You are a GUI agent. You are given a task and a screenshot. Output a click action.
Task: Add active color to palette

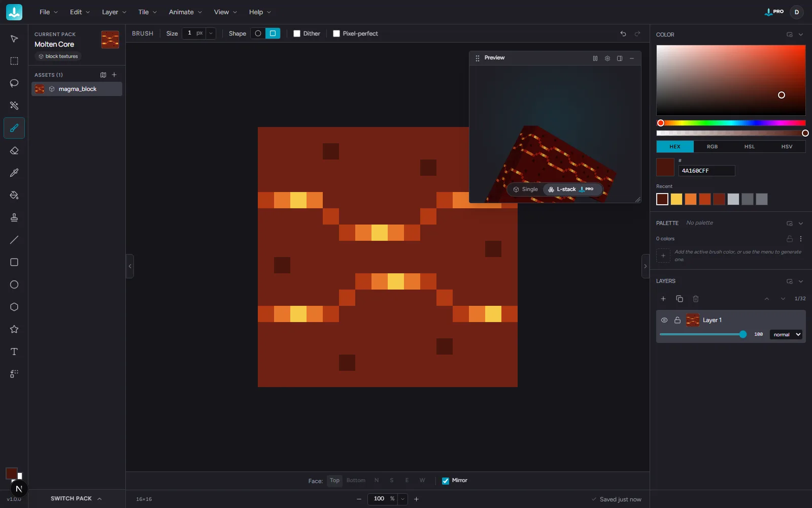(x=663, y=256)
